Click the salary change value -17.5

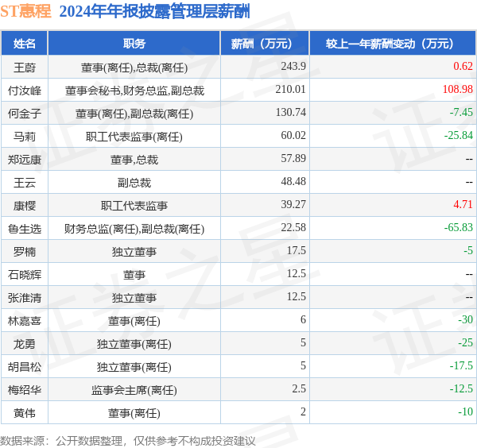pyautogui.click(x=461, y=365)
